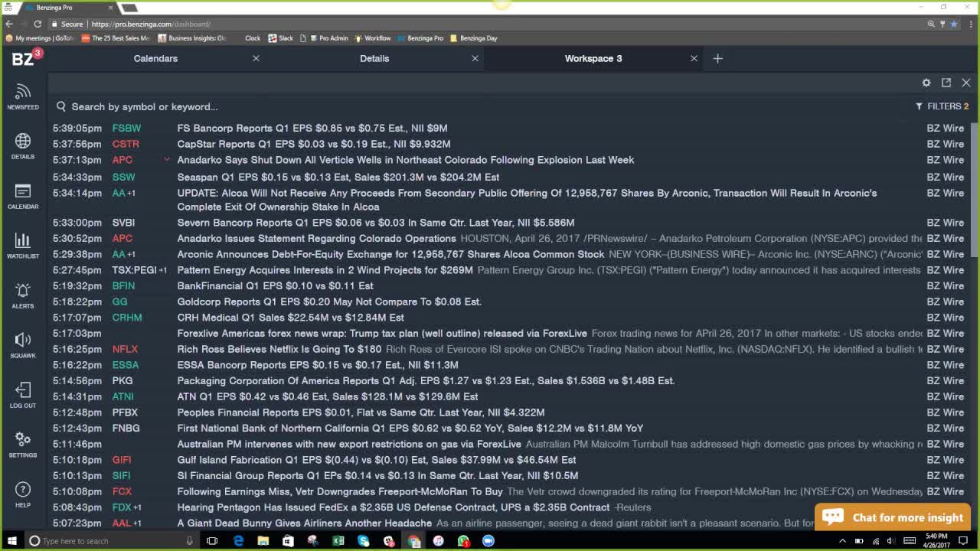Click the +1 tag next to TSX:PEGI
The height and width of the screenshot is (551, 980).
point(163,270)
